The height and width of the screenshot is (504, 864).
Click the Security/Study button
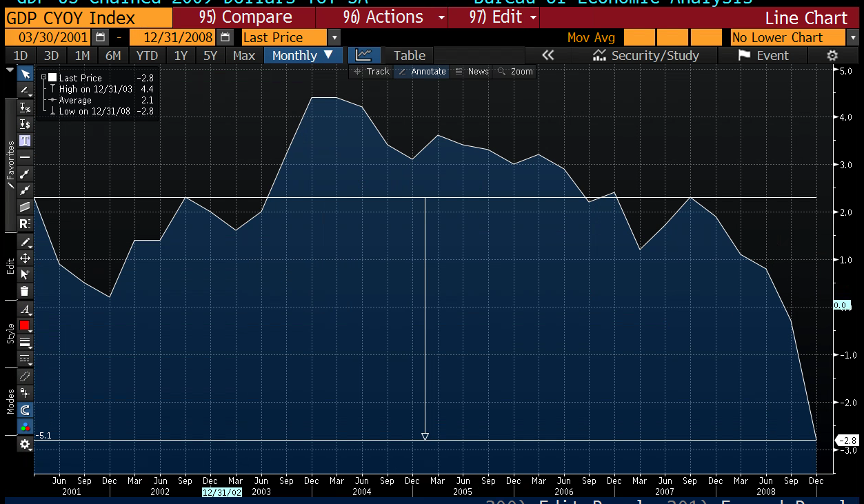click(x=645, y=56)
